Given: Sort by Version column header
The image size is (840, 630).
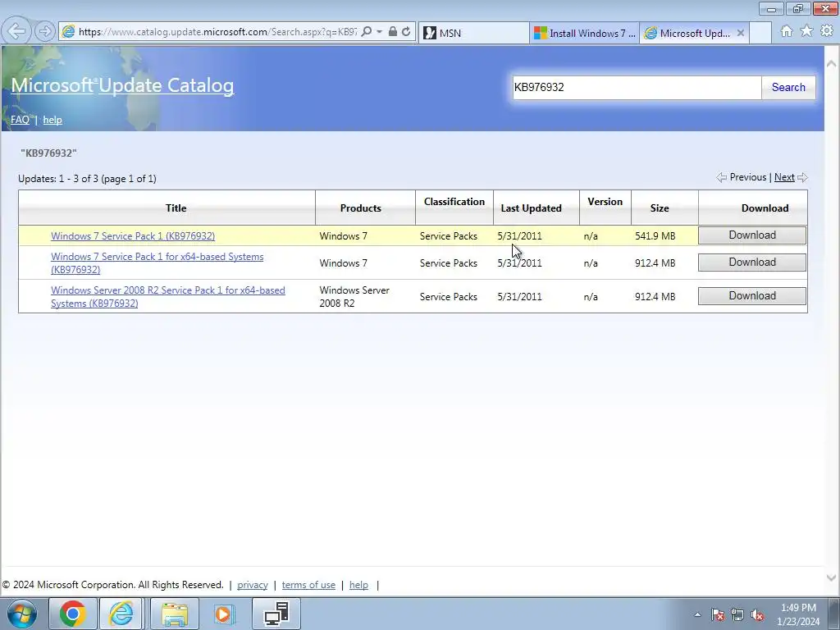Looking at the screenshot, I should tap(605, 202).
